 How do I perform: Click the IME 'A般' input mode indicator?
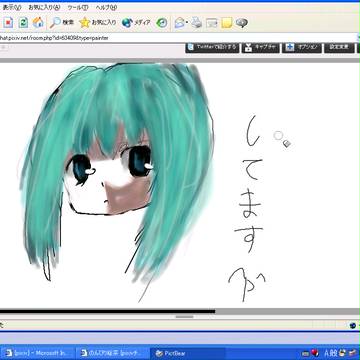(331, 353)
